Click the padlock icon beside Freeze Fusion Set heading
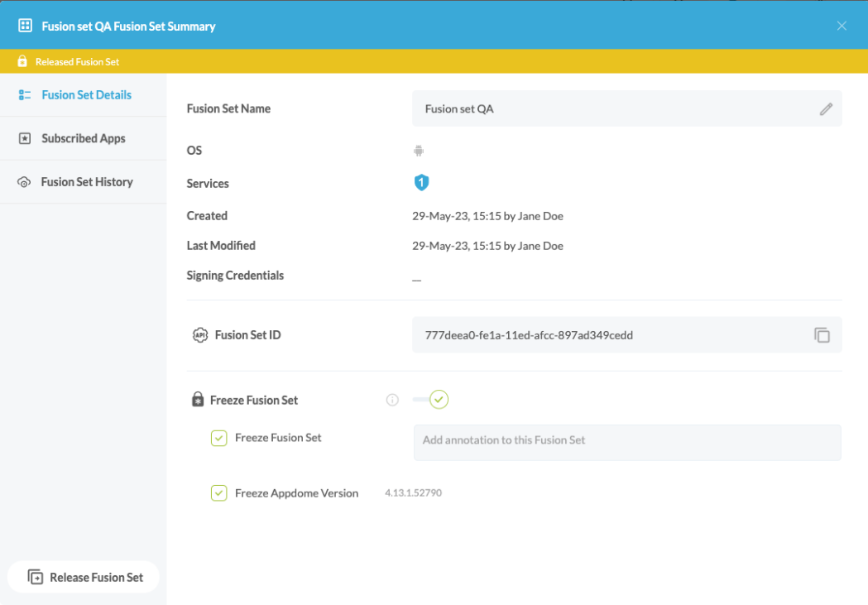 coord(198,401)
